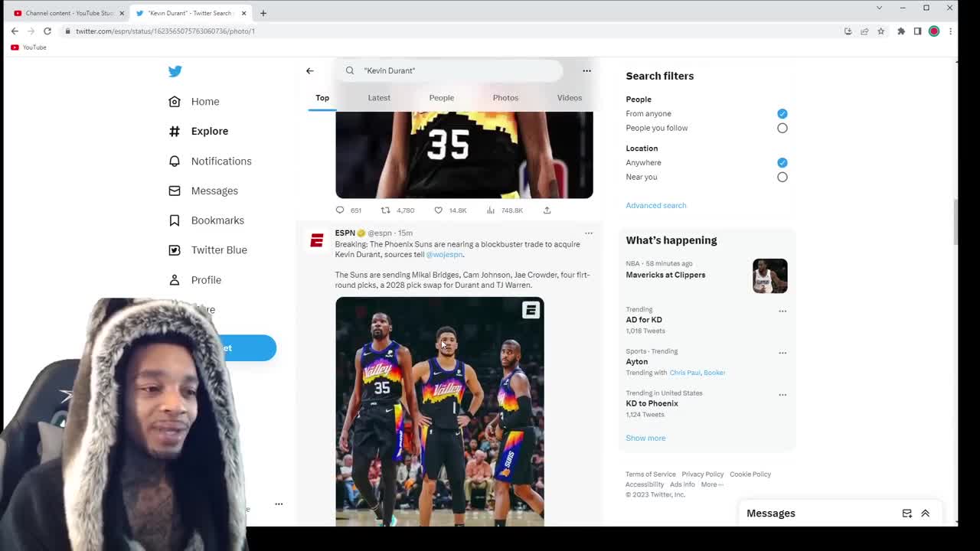Open more options for Ayton trend
The width and height of the screenshot is (980, 551).
coord(782,353)
